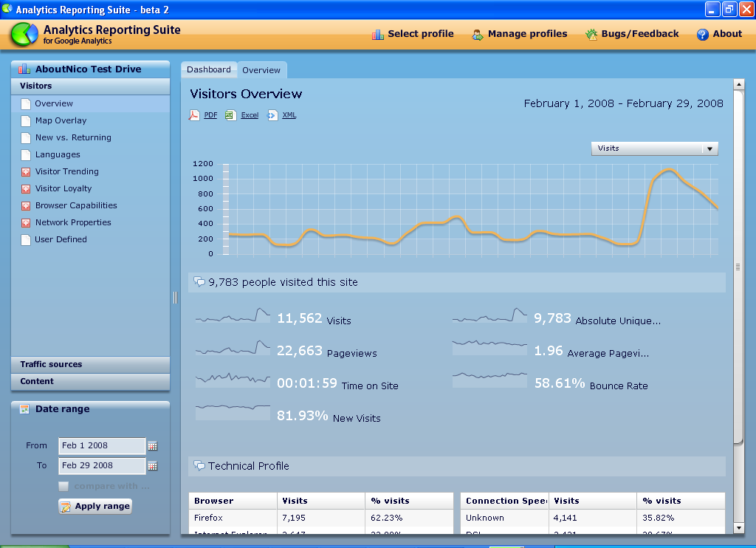Click the Average Pageviews sparkline
Screen dimensions: 756x548
coord(490,348)
